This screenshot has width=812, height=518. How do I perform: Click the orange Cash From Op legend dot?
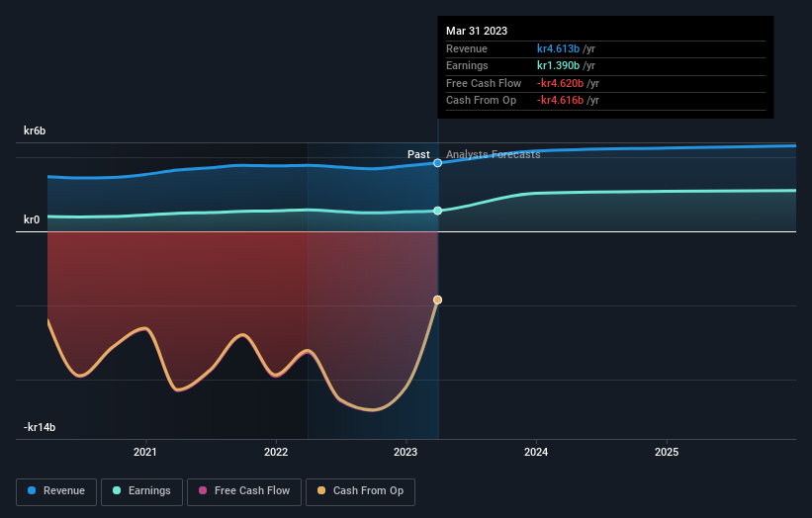[321, 490]
